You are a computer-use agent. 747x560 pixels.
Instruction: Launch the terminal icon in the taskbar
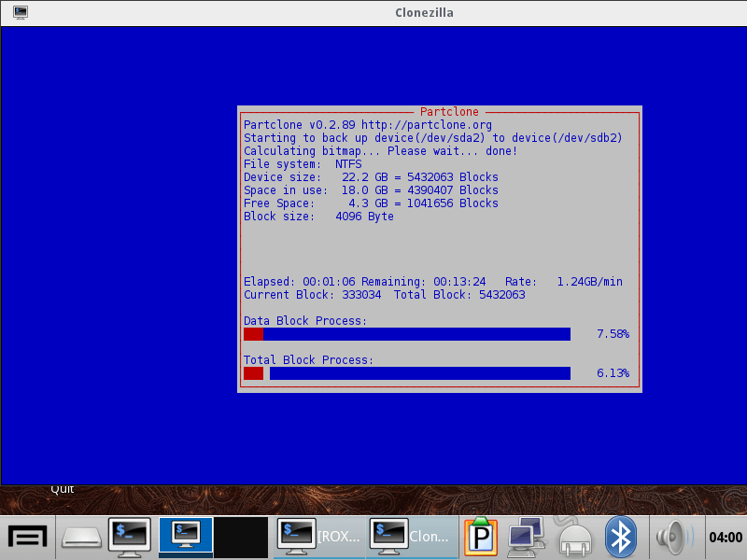click(x=130, y=538)
